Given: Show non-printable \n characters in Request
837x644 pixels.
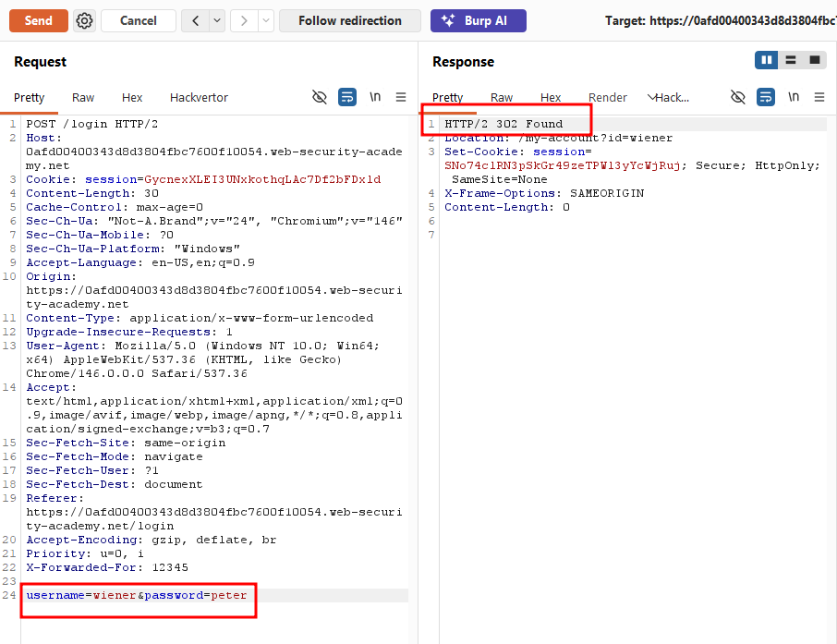Looking at the screenshot, I should (x=375, y=97).
